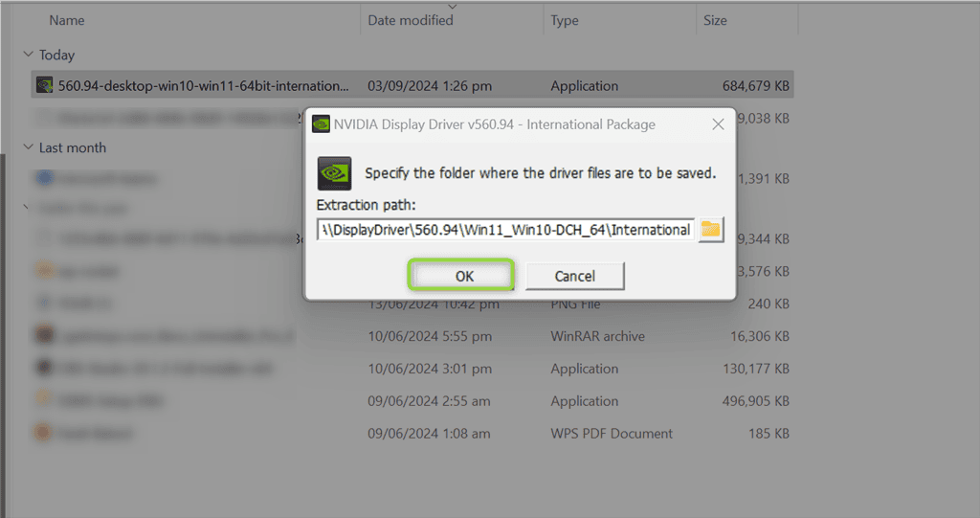Select the 560.94-desktop-win10-win11 application file

[412, 86]
